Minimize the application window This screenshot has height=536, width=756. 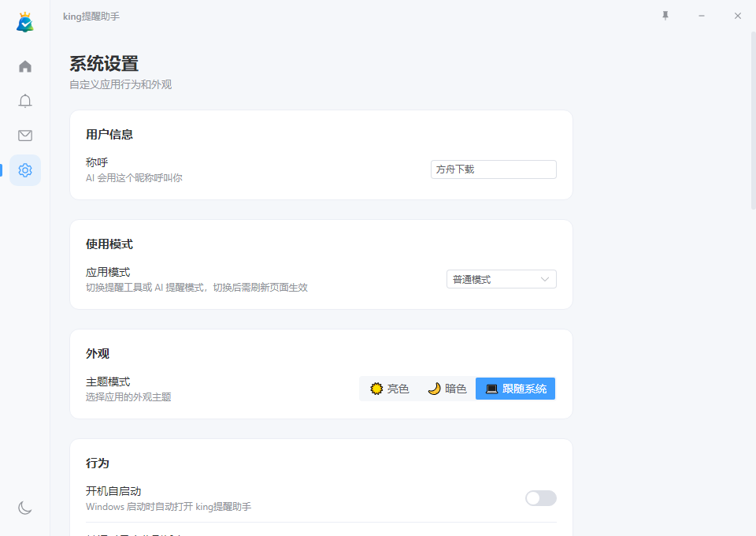pyautogui.click(x=702, y=15)
